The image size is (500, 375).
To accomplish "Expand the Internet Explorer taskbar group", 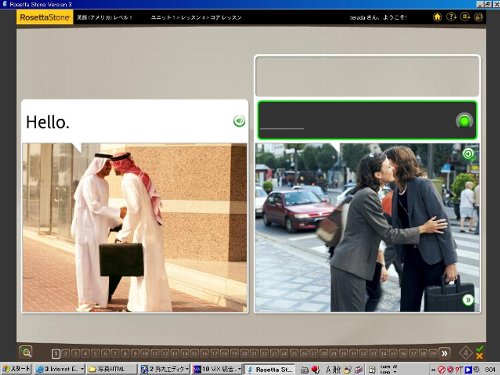I will [60, 369].
